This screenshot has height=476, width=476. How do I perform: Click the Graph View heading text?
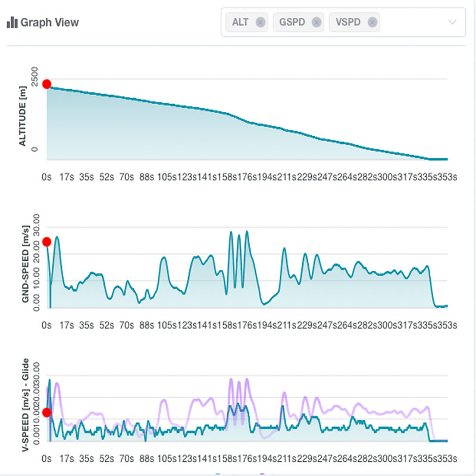pyautogui.click(x=50, y=23)
